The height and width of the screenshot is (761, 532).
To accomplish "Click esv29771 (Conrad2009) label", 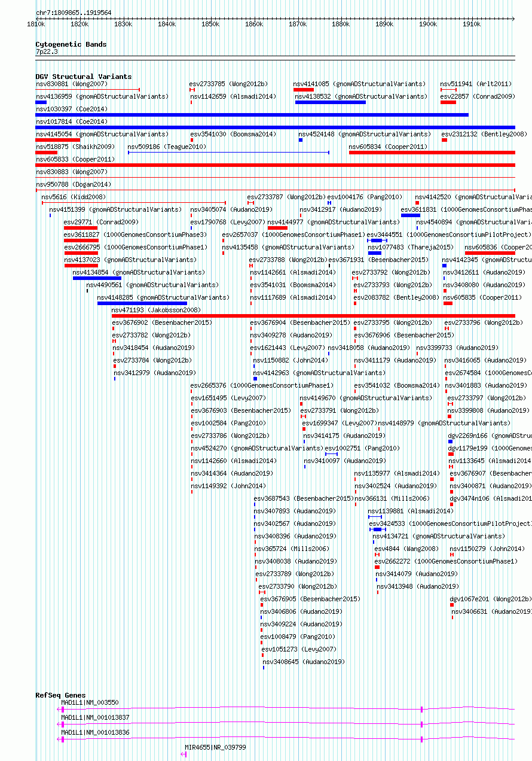I will (101, 222).
